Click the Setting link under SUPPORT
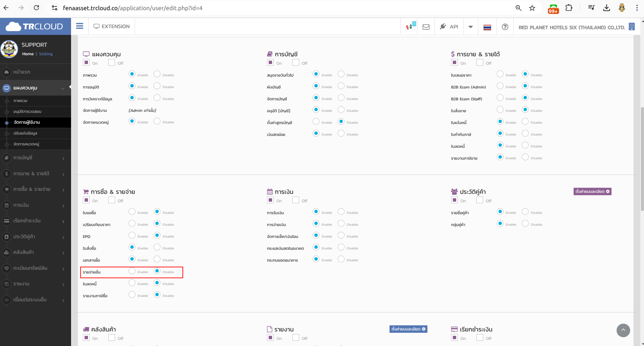The height and width of the screenshot is (346, 644). coord(46,54)
